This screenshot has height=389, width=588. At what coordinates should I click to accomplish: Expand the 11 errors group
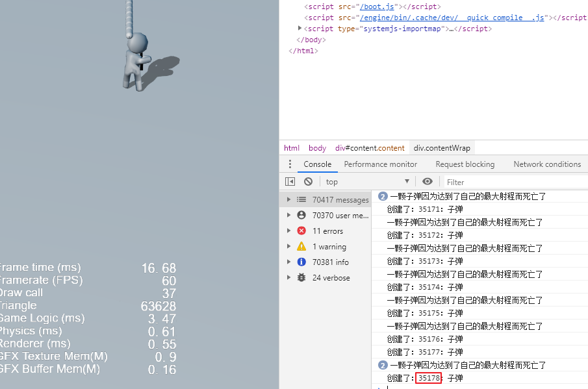coord(288,231)
